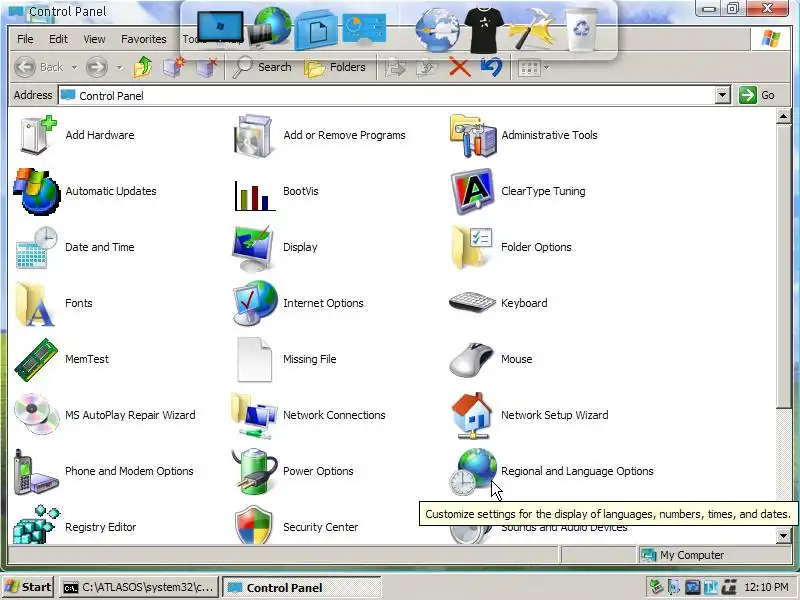Click the Safely Remove Hardware tray icon
800x600 pixels.
656,587
